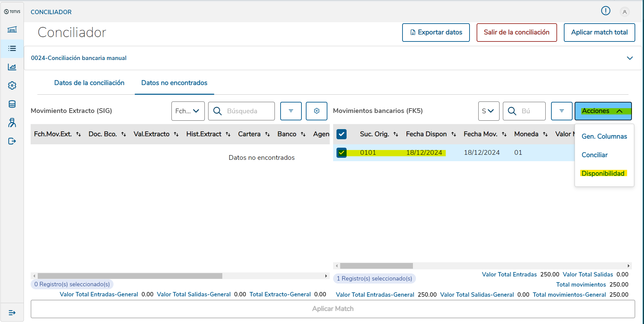Open the home panel from the sidebar
This screenshot has height=324, width=644.
tap(12, 30)
